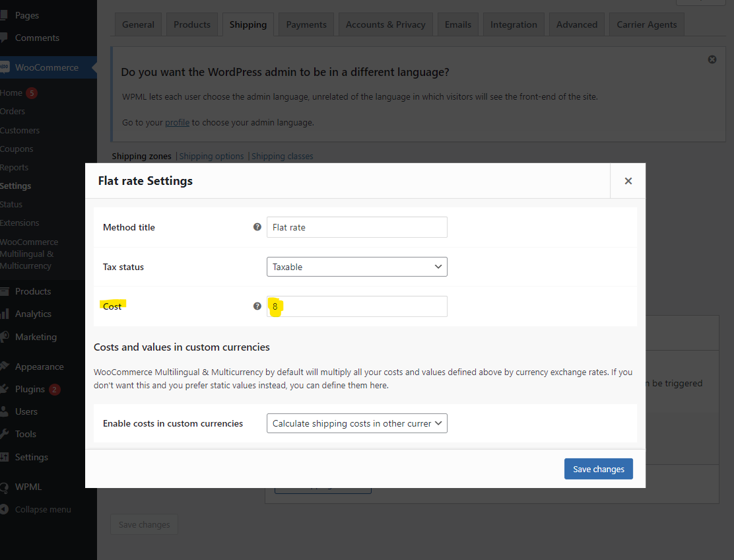Click WooCommerce sidebar logo icon
This screenshot has height=560, width=734.
click(x=5, y=67)
